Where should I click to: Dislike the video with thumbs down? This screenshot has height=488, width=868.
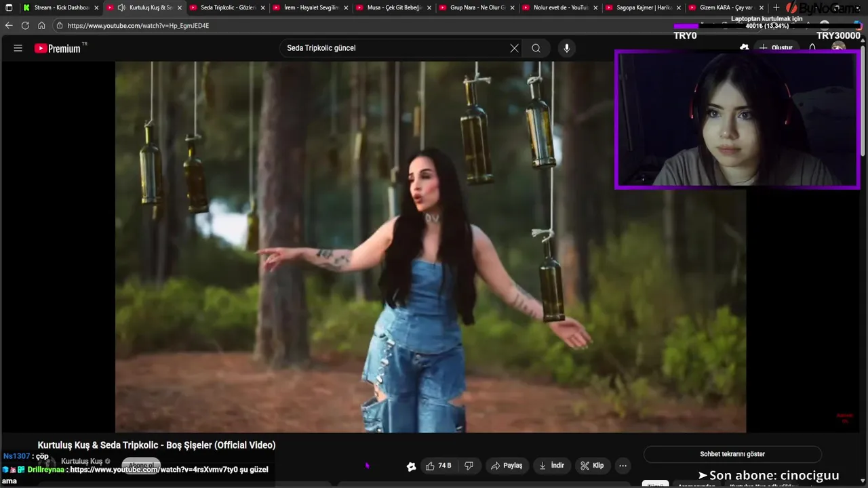[469, 466]
